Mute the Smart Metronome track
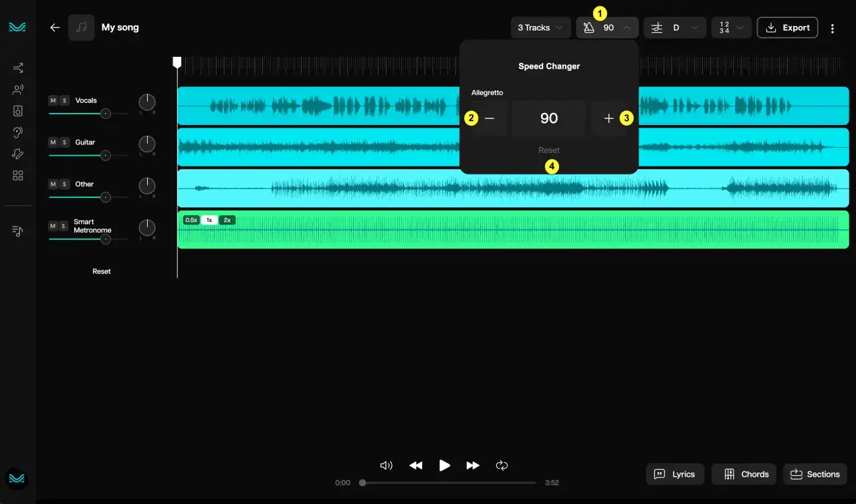856x504 pixels. [53, 226]
